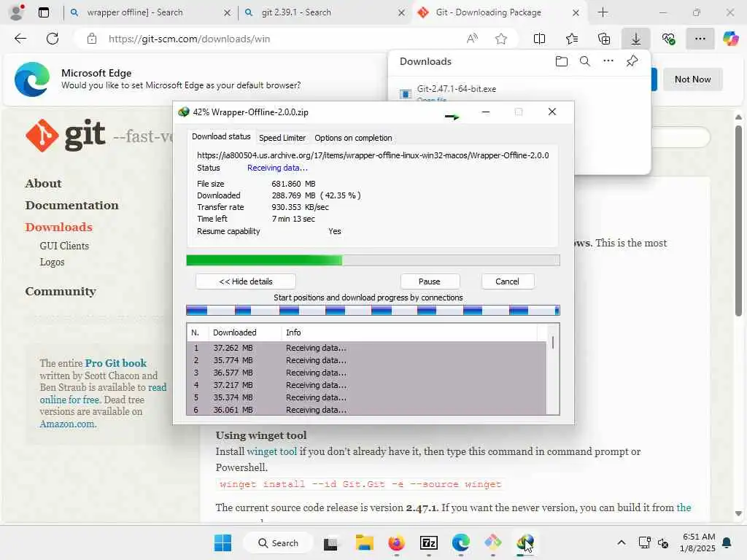Refresh the git-scm page

click(53, 39)
